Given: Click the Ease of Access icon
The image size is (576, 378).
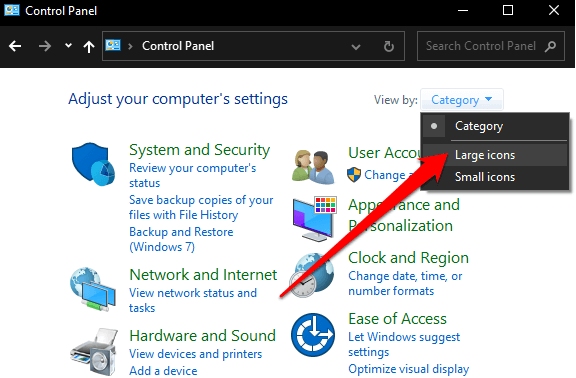Looking at the screenshot, I should click(x=313, y=335).
